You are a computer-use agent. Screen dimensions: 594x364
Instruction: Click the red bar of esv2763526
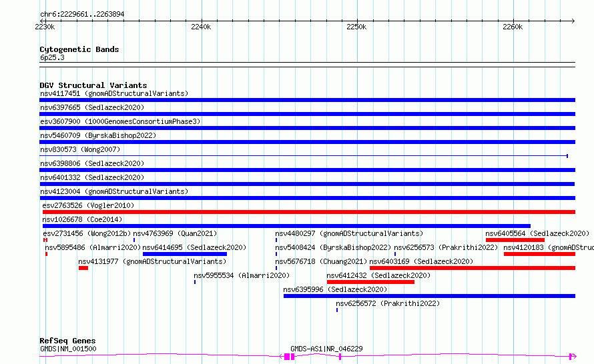point(309,212)
